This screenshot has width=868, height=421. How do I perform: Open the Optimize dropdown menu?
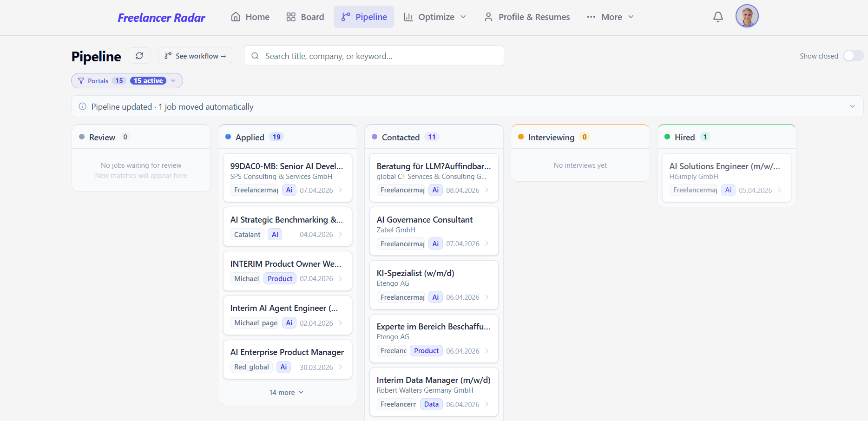click(x=435, y=17)
